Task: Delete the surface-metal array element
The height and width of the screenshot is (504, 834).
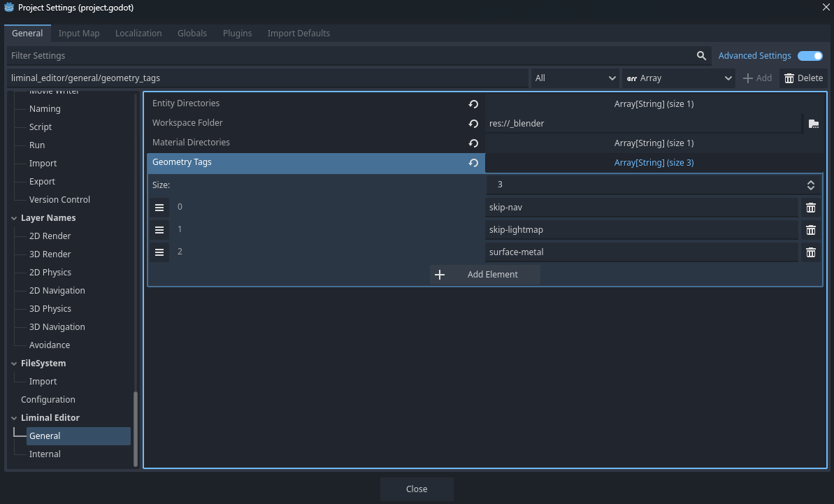Action: click(x=811, y=252)
